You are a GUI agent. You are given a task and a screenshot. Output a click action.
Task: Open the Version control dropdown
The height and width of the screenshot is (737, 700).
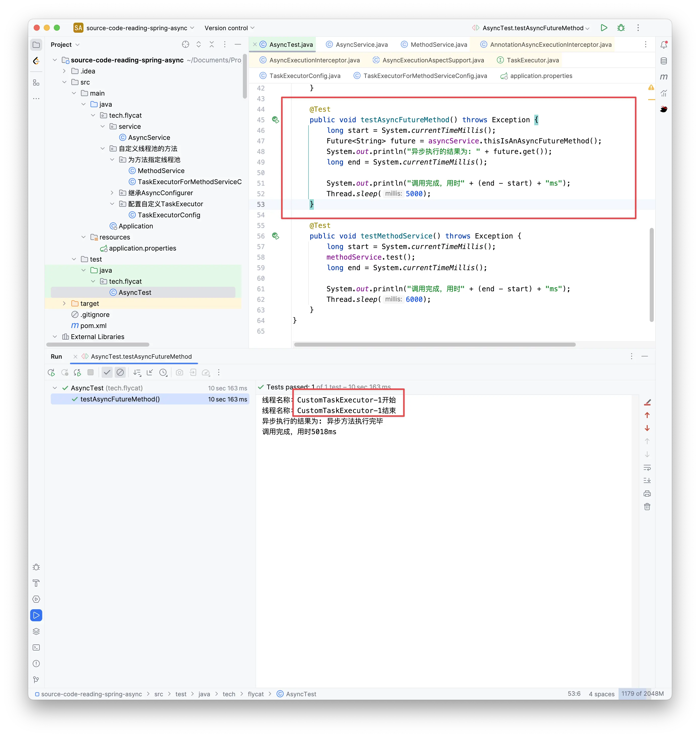(230, 28)
